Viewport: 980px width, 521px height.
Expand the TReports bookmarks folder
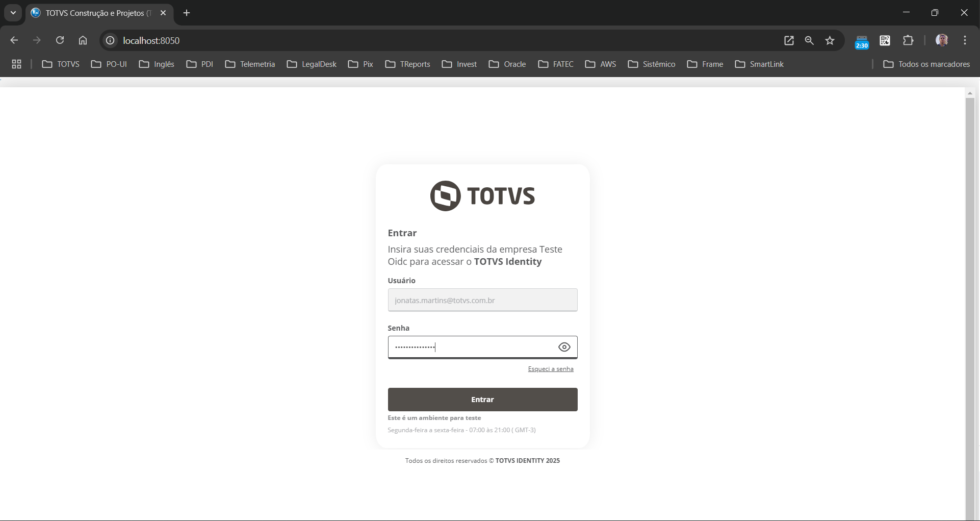[x=408, y=64]
